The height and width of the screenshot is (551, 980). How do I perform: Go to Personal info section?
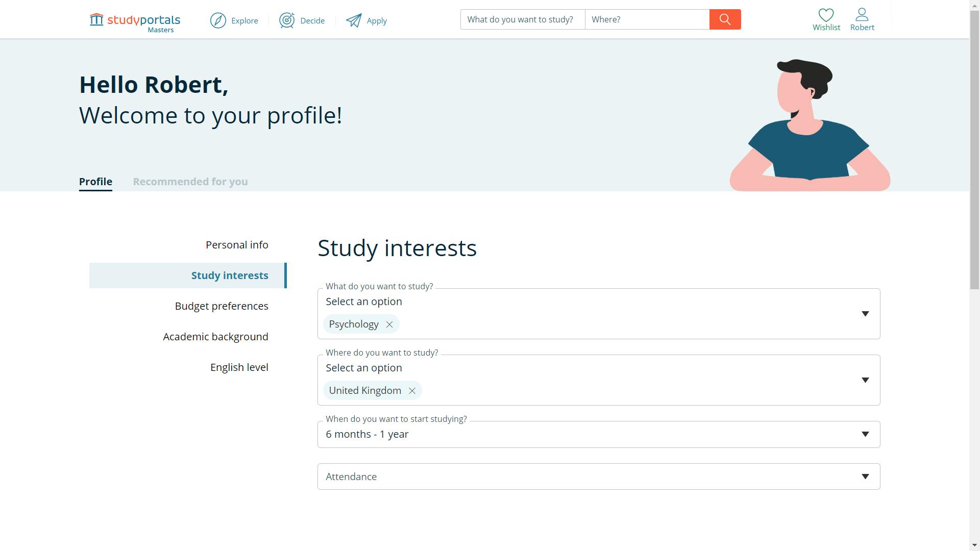click(x=237, y=245)
